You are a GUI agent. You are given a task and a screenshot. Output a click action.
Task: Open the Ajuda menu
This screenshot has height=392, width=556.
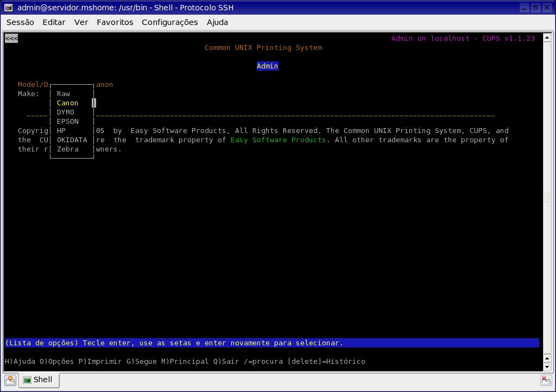tap(217, 22)
